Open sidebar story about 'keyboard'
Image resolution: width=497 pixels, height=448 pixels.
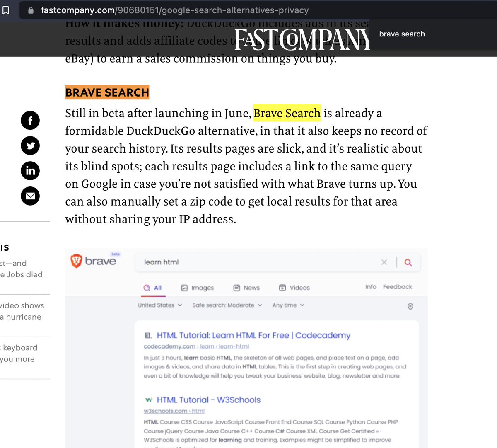point(19,354)
